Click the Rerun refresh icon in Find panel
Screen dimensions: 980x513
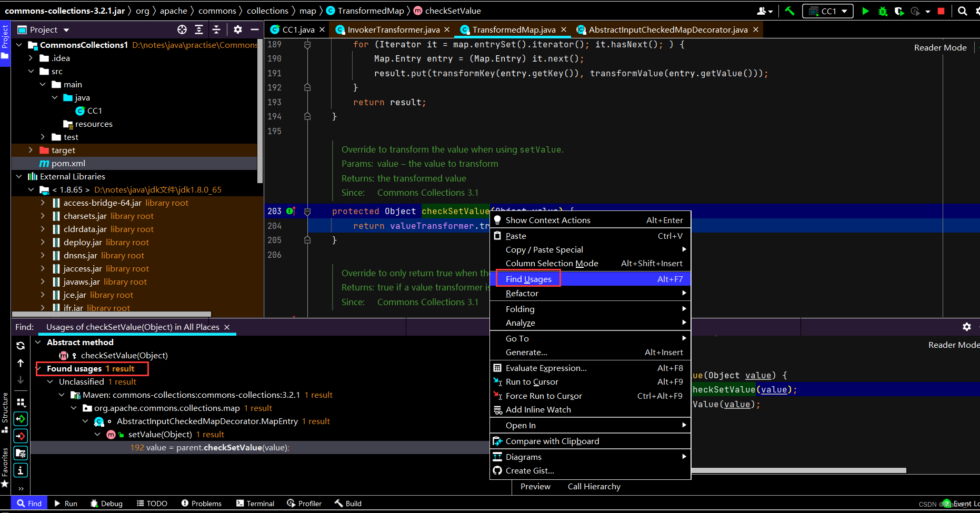tap(21, 346)
